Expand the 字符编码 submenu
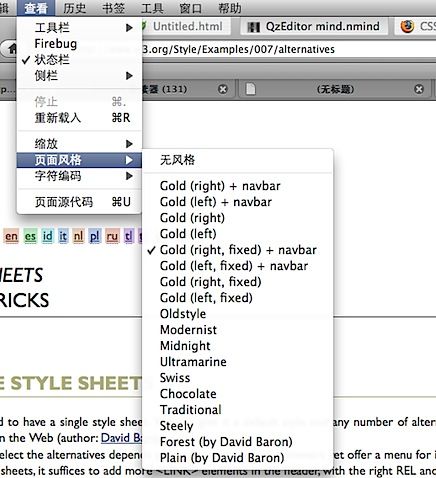436x478 pixels. click(x=79, y=176)
